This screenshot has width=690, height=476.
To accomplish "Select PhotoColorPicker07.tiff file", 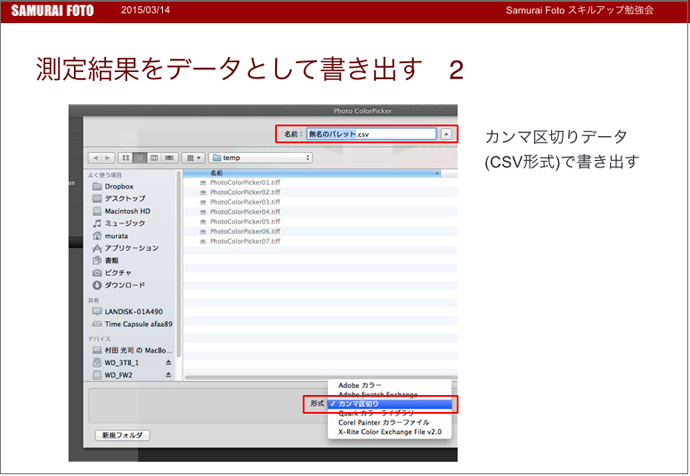I will [240, 241].
